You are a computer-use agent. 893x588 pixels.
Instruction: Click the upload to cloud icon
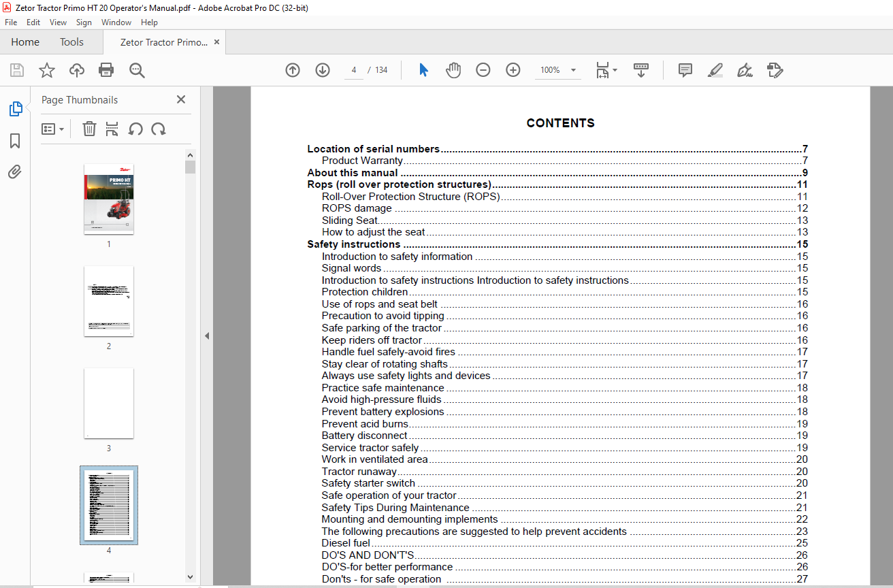pyautogui.click(x=77, y=70)
